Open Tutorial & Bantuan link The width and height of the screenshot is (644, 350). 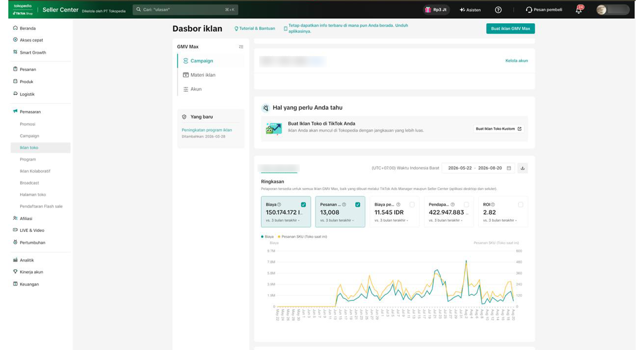click(255, 28)
